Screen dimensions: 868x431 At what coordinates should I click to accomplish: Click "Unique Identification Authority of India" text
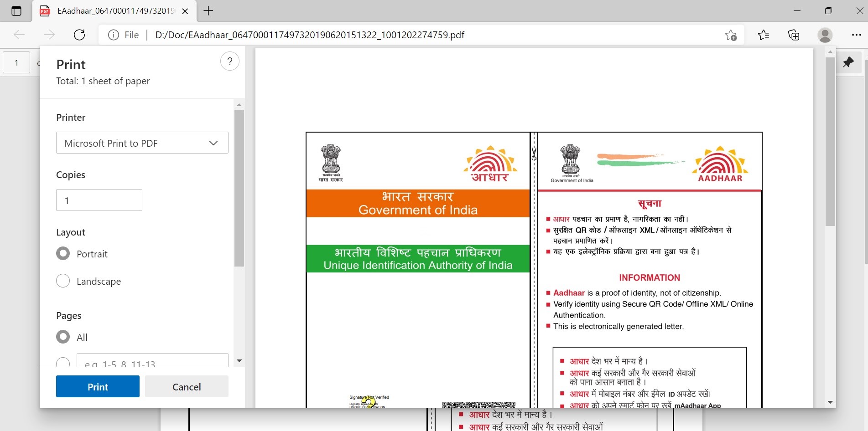point(418,265)
